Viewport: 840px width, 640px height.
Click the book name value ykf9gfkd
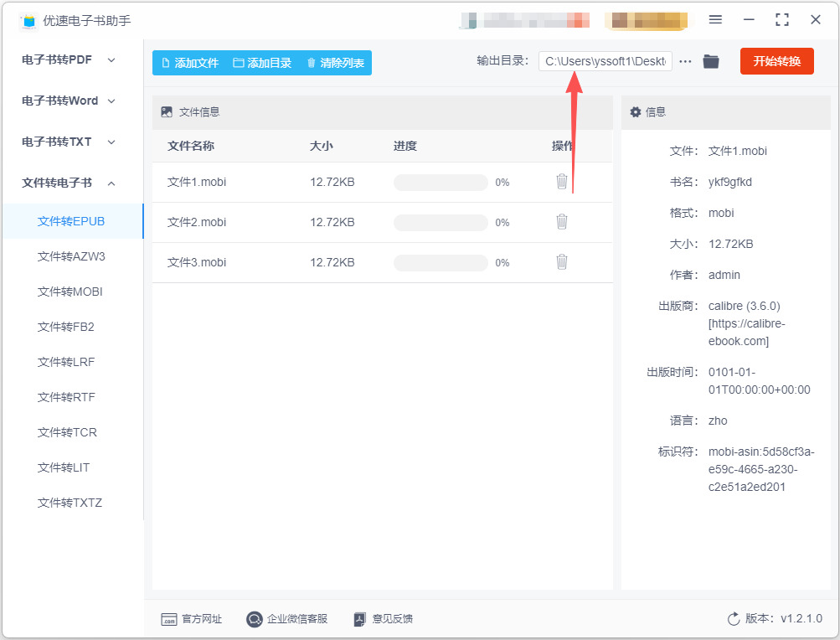730,182
